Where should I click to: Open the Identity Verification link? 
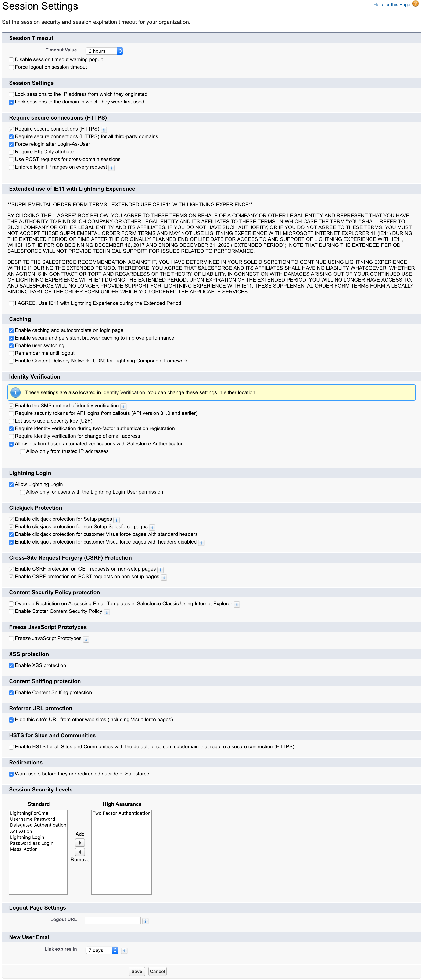click(123, 392)
